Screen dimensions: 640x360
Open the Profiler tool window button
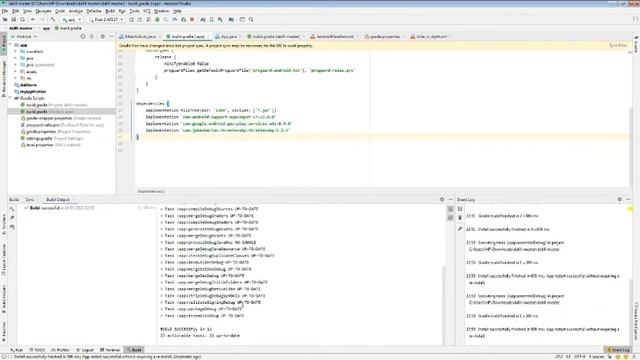60,350
